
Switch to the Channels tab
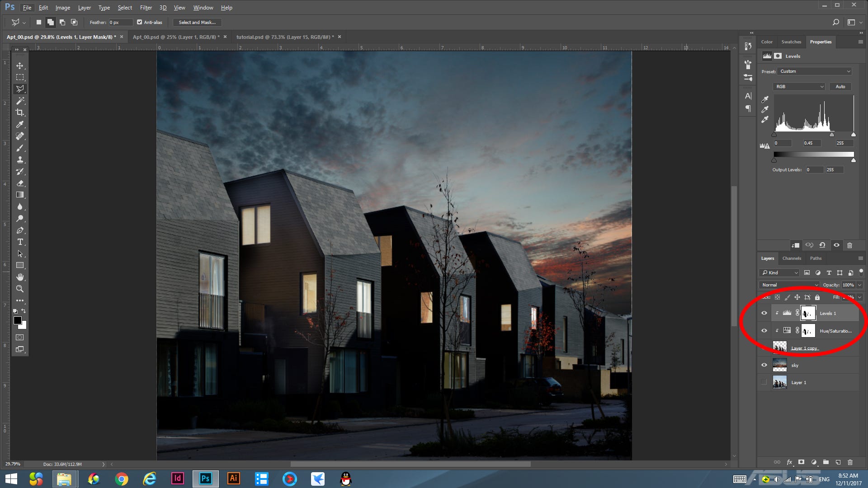(x=792, y=258)
